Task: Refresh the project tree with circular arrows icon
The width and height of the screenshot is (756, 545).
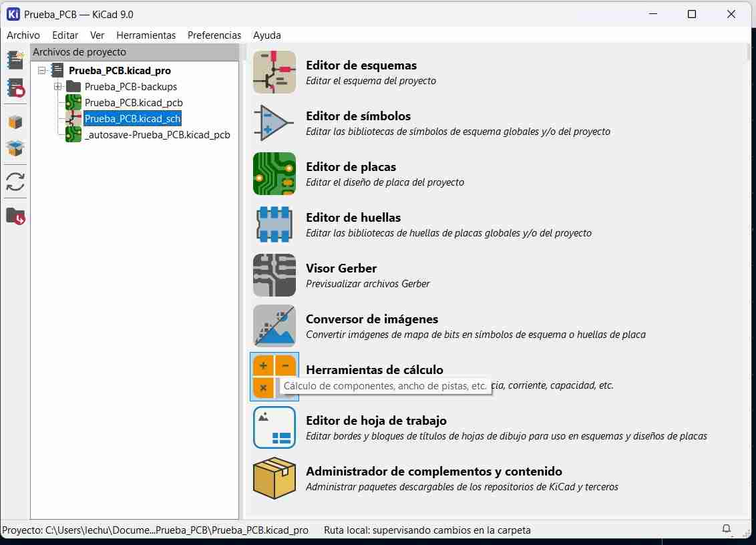Action: [x=15, y=182]
